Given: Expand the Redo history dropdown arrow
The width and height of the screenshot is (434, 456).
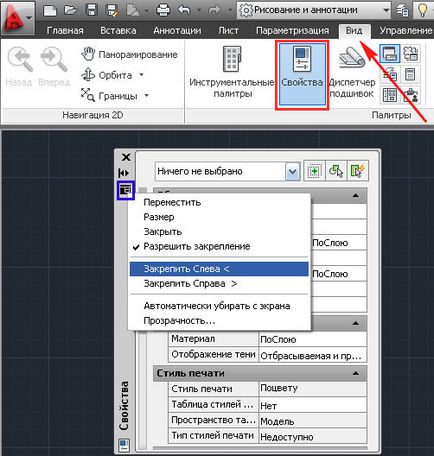Looking at the screenshot, I should [230, 11].
